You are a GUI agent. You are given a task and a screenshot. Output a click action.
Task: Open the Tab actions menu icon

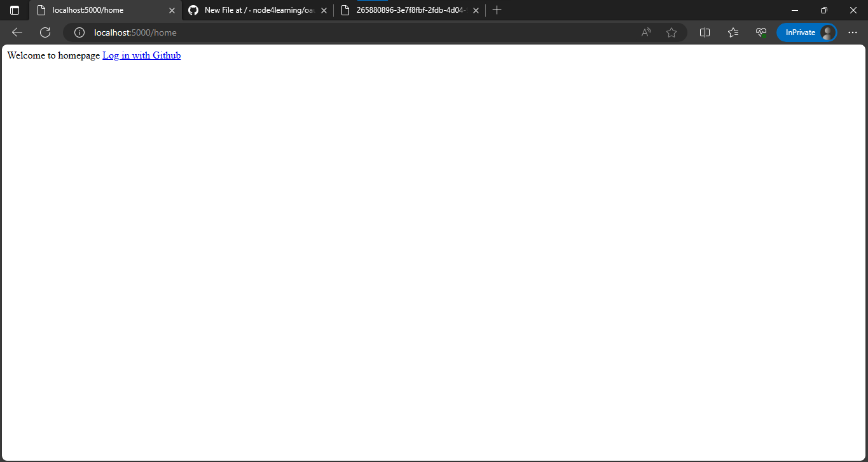coord(14,10)
